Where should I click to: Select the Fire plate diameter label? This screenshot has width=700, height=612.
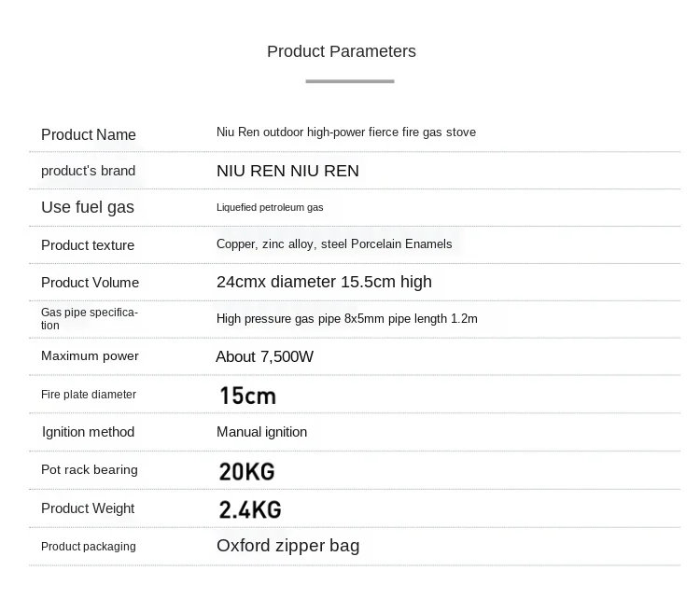pos(89,395)
